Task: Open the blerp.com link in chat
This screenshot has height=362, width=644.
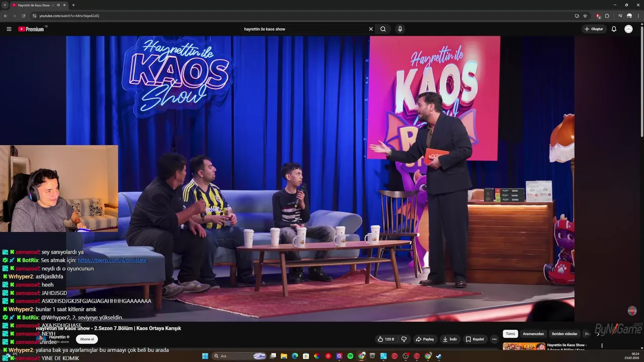Action: (x=112, y=260)
